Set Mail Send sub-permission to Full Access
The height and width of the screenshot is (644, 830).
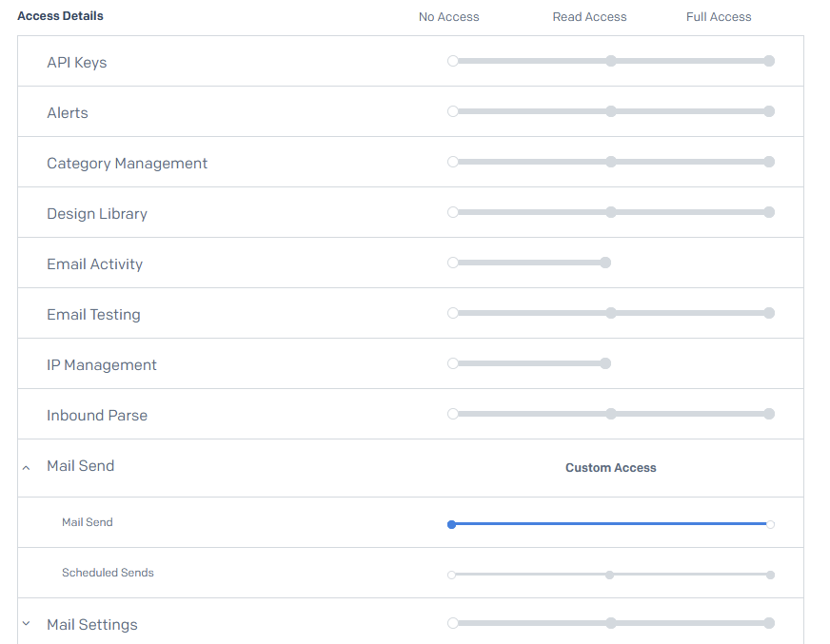770,524
